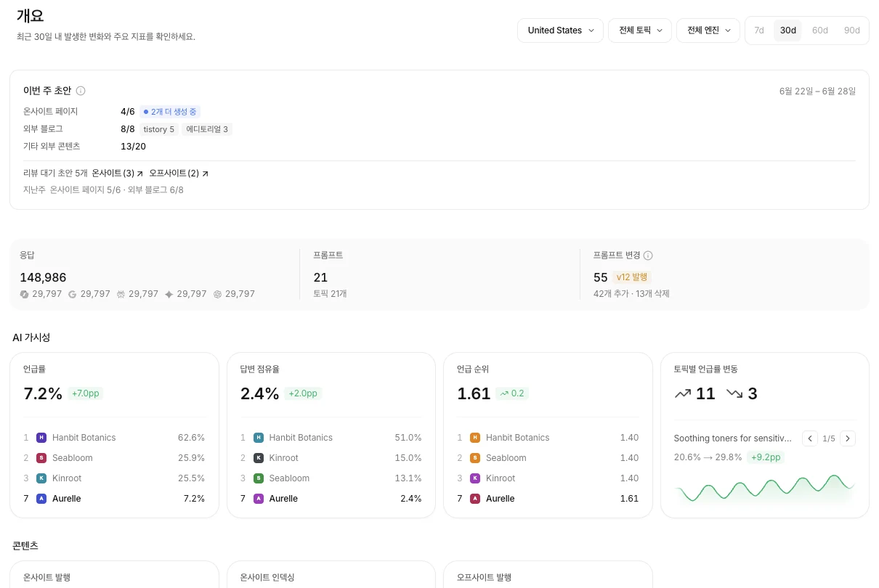Click Seabloom badge in 언급률 card
This screenshot has width=879, height=588.
pyautogui.click(x=41, y=458)
